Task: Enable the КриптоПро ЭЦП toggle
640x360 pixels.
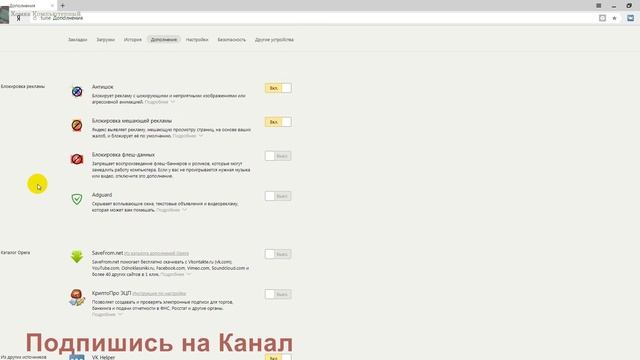Action: (278, 294)
